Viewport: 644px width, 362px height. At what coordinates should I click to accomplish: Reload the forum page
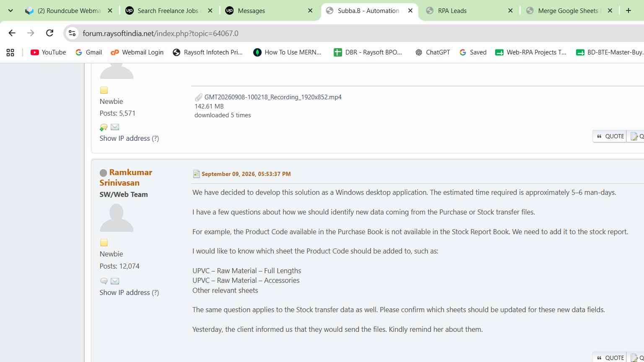point(49,33)
